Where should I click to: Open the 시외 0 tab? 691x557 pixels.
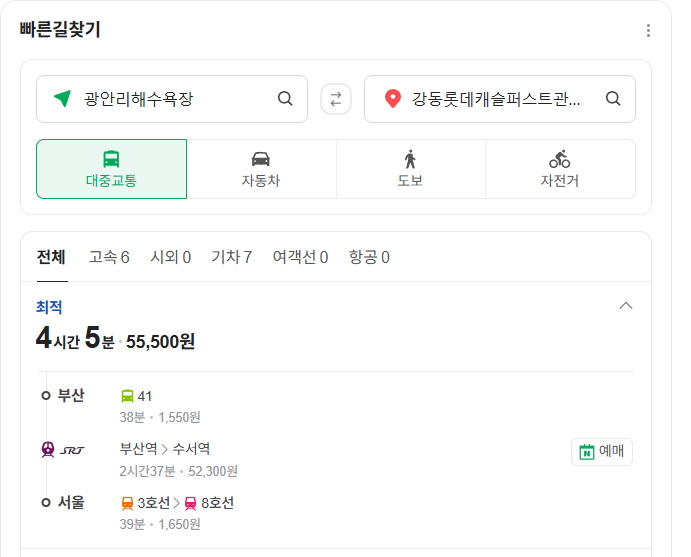[171, 257]
